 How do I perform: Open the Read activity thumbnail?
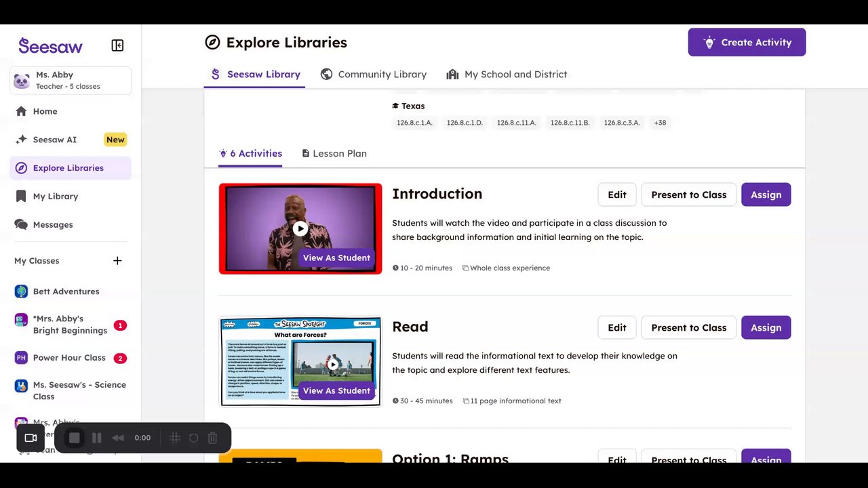[x=300, y=361]
